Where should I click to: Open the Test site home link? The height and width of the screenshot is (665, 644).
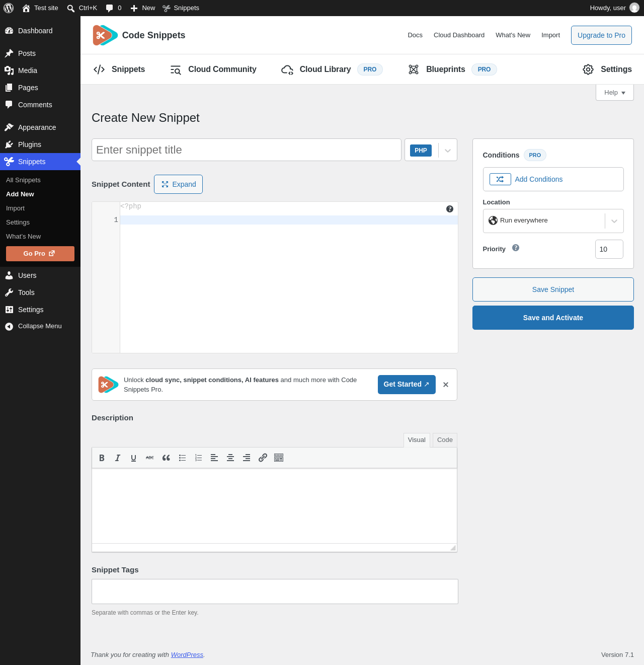click(40, 8)
